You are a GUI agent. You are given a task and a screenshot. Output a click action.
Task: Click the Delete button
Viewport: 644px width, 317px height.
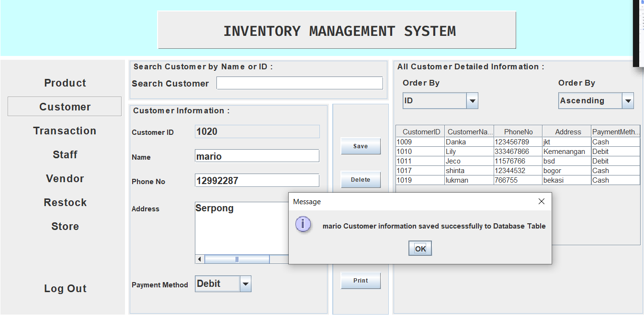pyautogui.click(x=361, y=180)
